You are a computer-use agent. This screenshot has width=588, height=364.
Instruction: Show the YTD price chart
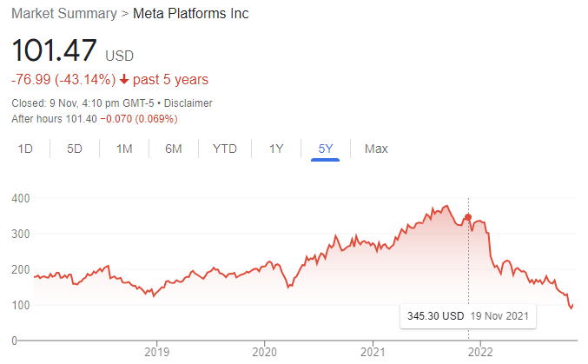pos(225,149)
